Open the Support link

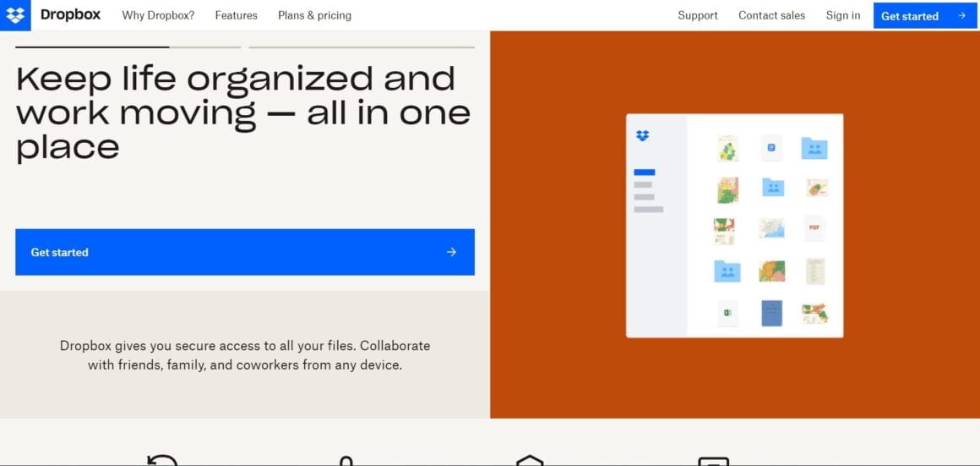tap(698, 15)
